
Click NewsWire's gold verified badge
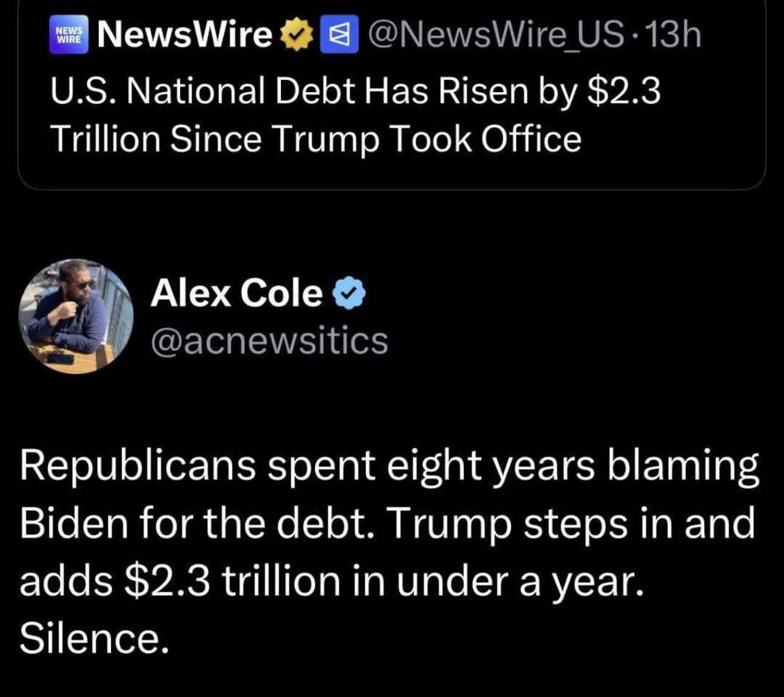pyautogui.click(x=295, y=35)
